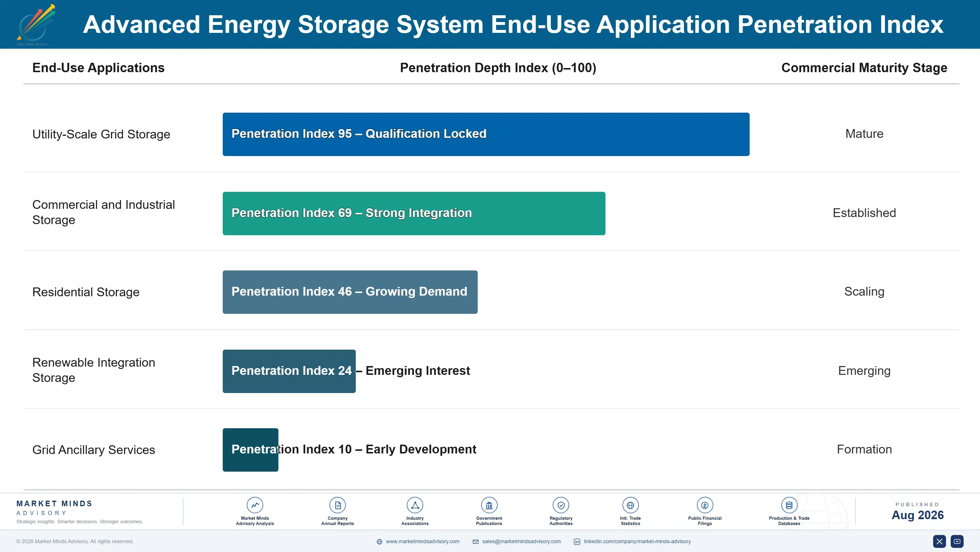The width and height of the screenshot is (980, 552).
Task: Click sales@marketmindsadvisory.com email link
Action: coord(522,541)
